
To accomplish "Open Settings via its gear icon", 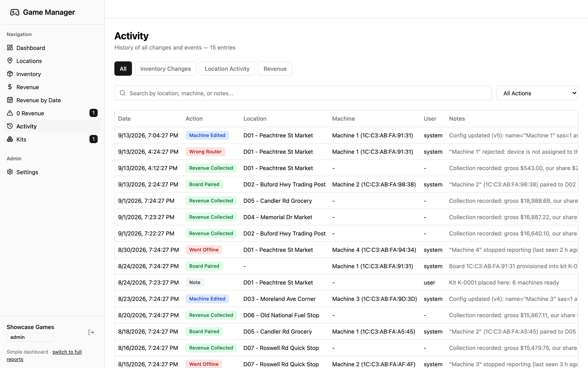I will tap(10, 172).
